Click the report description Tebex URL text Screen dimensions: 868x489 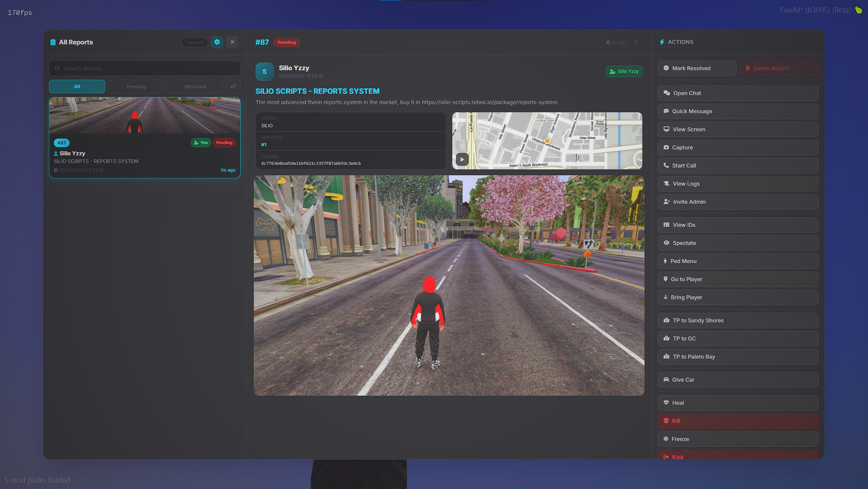coord(489,102)
